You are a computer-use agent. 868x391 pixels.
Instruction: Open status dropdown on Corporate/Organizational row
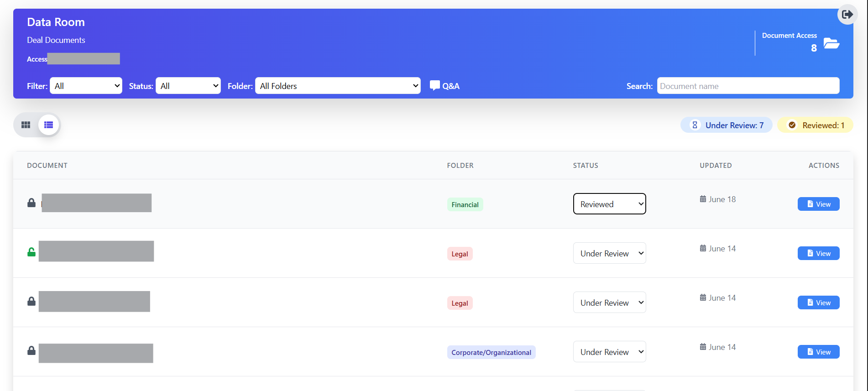click(x=610, y=352)
